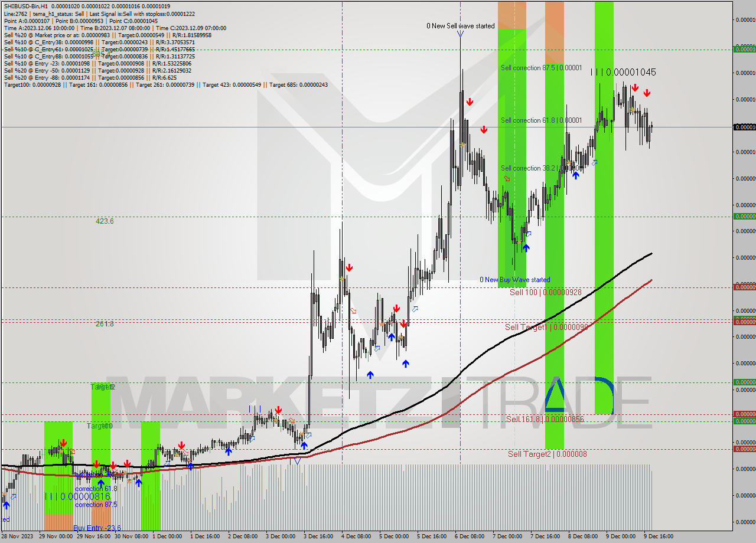Image resolution: width=756 pixels, height=543 pixels.
Task: Click '5 Dec 00:00' on the time axis
Action: [x=394, y=537]
